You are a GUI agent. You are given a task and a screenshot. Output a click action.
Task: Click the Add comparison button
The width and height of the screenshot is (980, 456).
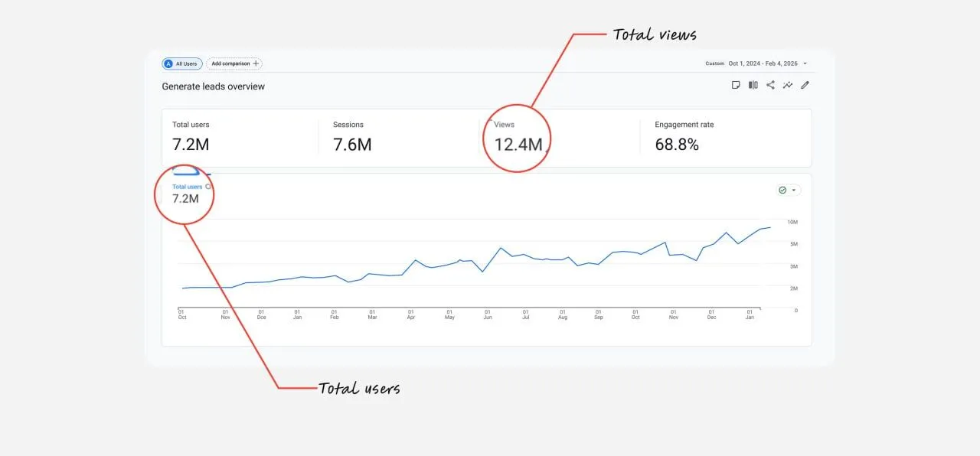pos(234,64)
